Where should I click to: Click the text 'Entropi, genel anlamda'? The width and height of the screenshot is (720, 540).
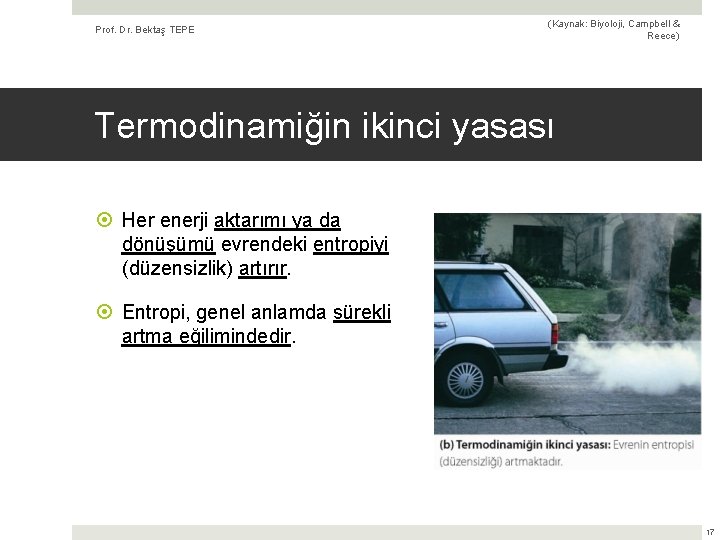click(x=224, y=313)
